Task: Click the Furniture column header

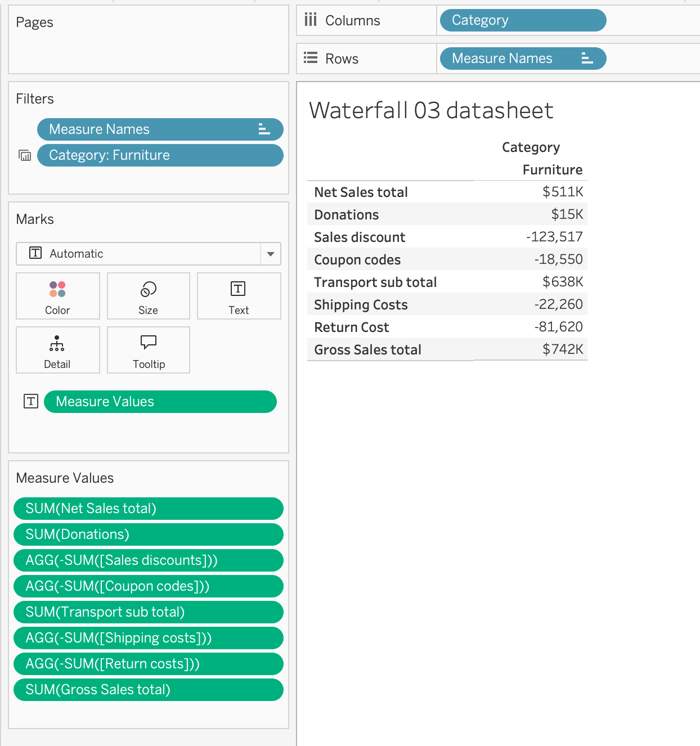Action: (552, 170)
